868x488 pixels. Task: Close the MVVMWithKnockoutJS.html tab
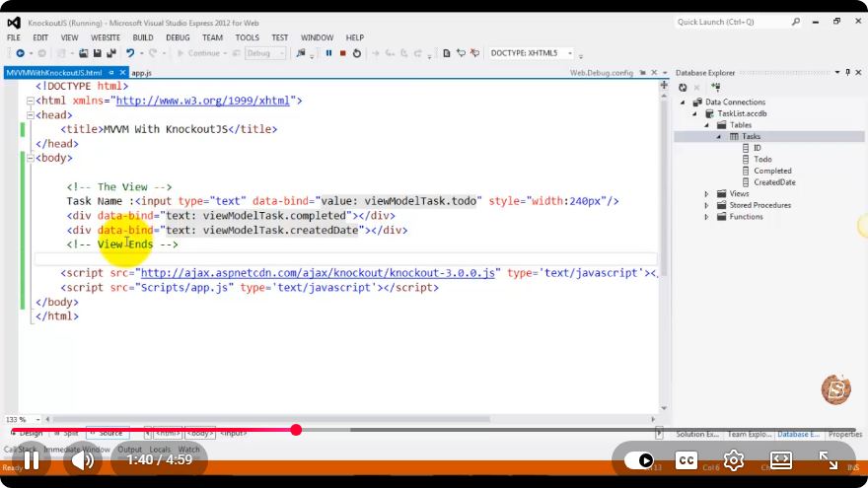coord(123,73)
